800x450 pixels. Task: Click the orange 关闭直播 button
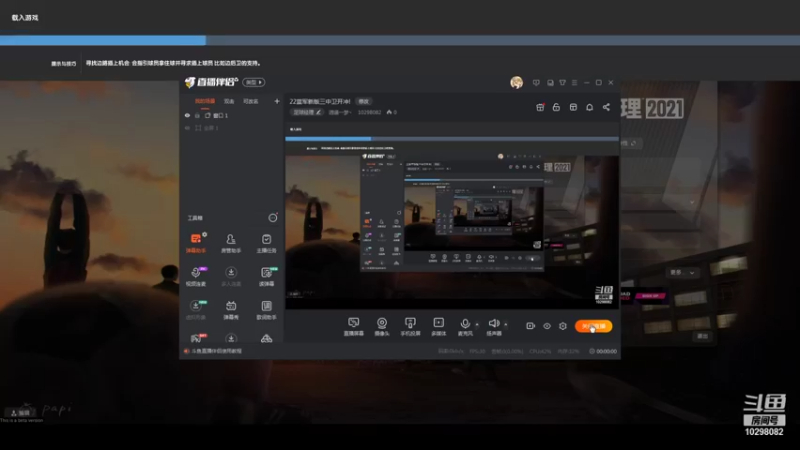click(593, 326)
